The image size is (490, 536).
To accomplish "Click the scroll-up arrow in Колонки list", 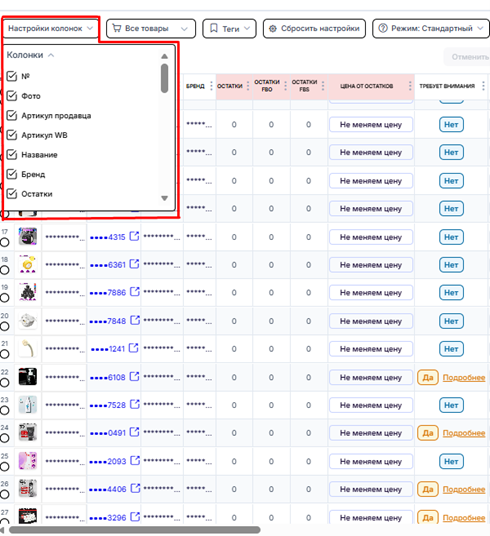I will [x=164, y=56].
